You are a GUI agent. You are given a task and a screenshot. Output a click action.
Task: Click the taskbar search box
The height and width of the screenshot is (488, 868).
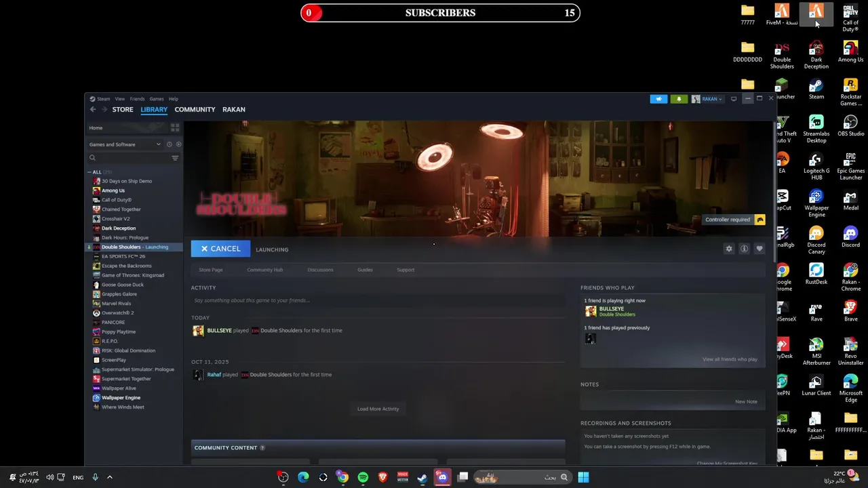click(x=522, y=477)
